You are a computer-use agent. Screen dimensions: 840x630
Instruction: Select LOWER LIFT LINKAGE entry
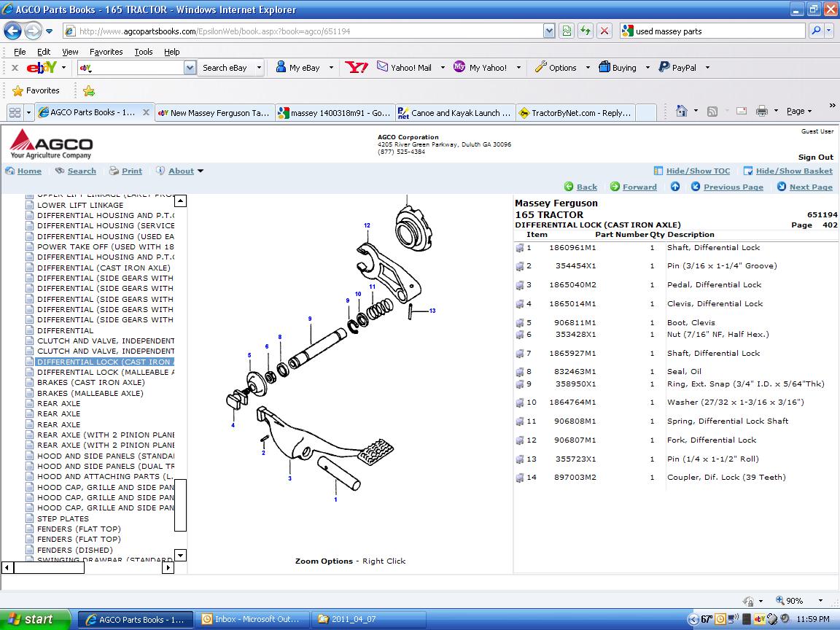[x=80, y=205]
